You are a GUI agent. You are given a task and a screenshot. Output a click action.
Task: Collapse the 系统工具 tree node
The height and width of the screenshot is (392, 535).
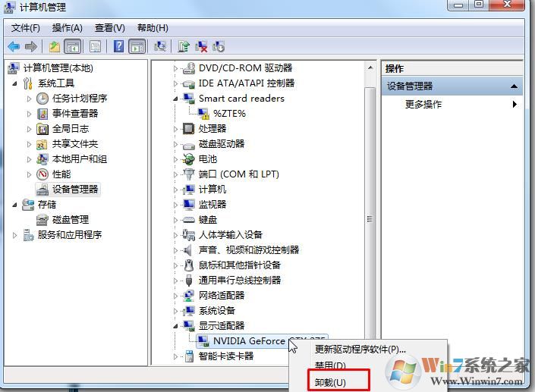[14, 83]
